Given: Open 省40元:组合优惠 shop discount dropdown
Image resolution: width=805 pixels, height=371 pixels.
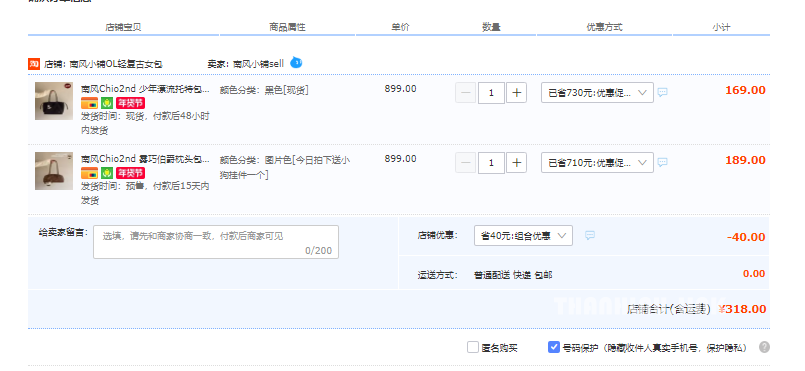Looking at the screenshot, I should coord(523,236).
